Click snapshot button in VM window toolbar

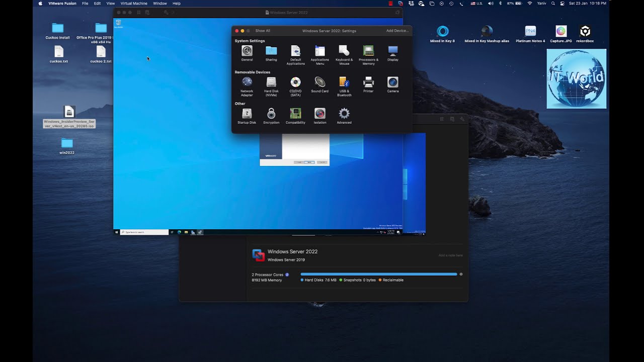click(x=147, y=12)
